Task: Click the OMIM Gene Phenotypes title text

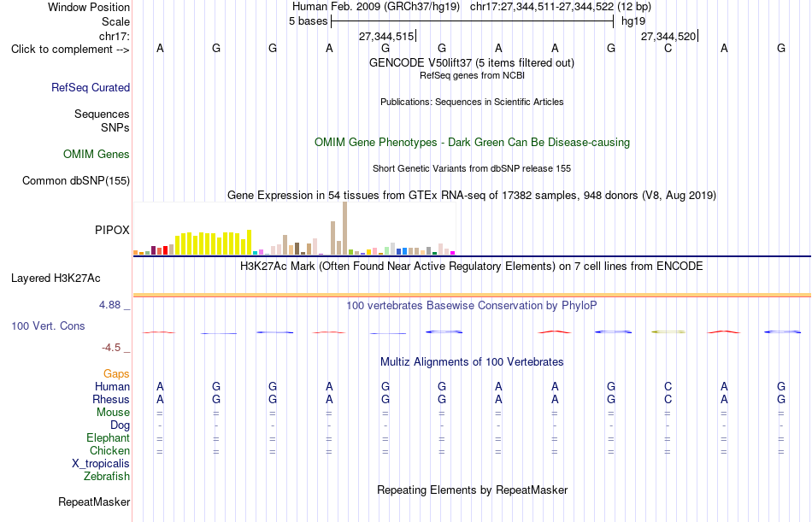Action: point(473,143)
